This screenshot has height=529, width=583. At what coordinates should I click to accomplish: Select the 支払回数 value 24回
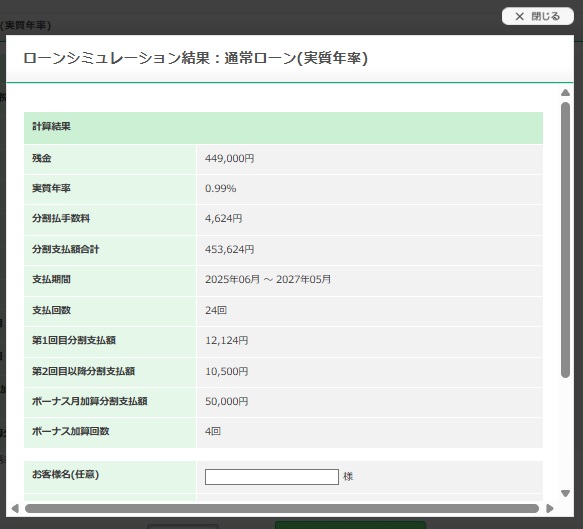tap(216, 310)
